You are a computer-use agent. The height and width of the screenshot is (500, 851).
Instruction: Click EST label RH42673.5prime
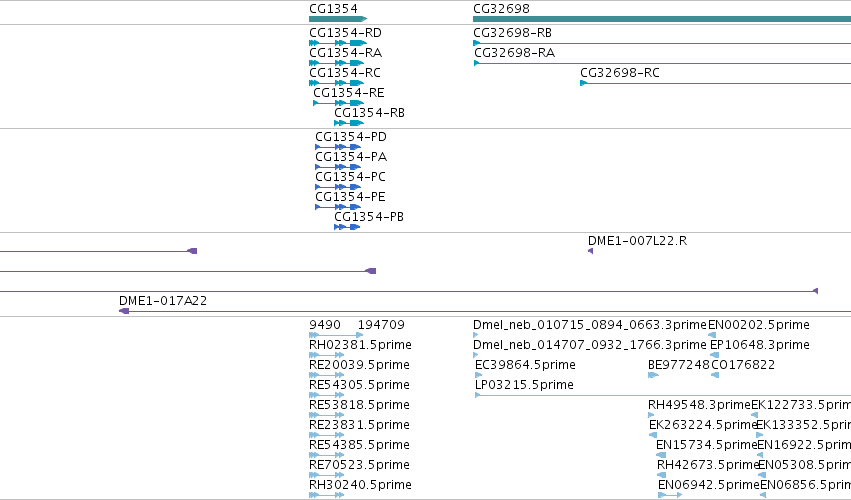click(707, 465)
